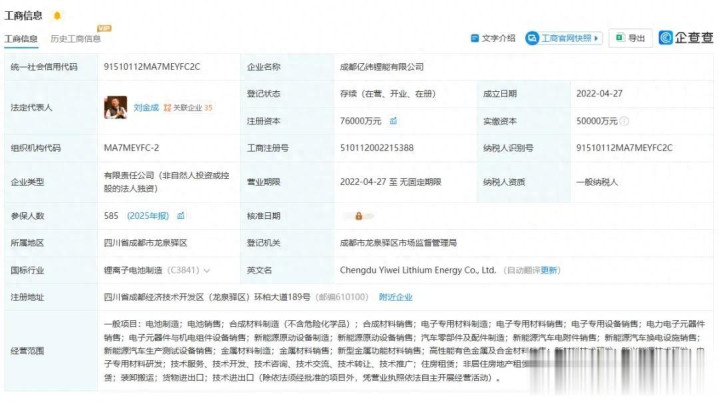
Task: Click chart icon next to 76000万元
Action: point(393,121)
